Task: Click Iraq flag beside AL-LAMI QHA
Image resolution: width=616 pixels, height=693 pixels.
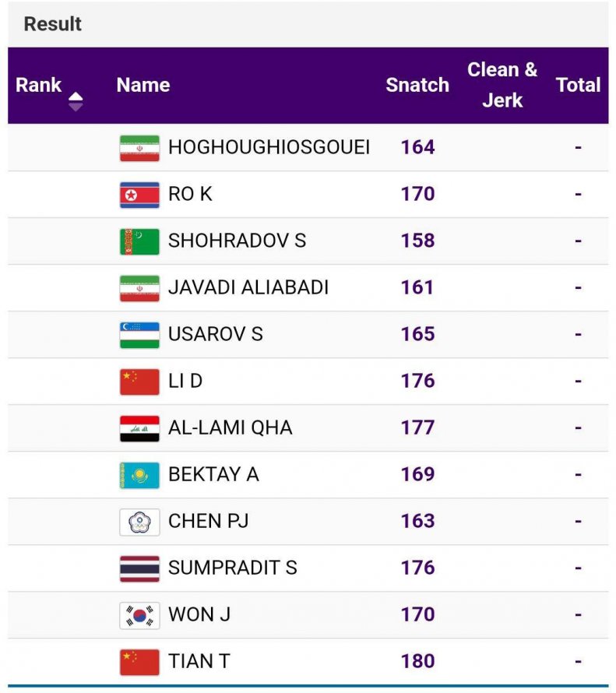Action: point(139,428)
